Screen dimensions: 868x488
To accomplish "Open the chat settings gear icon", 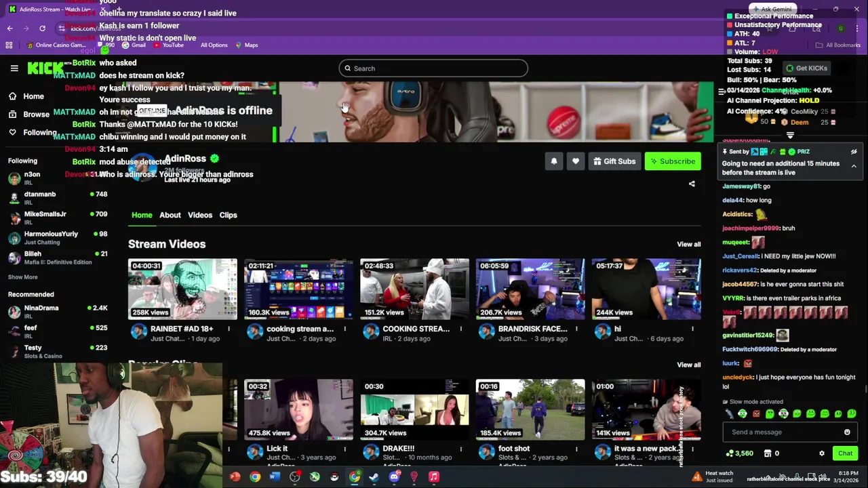I will point(822,453).
